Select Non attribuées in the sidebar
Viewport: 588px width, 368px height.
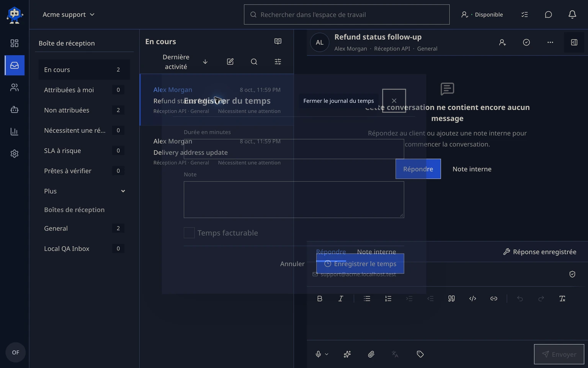(x=84, y=110)
